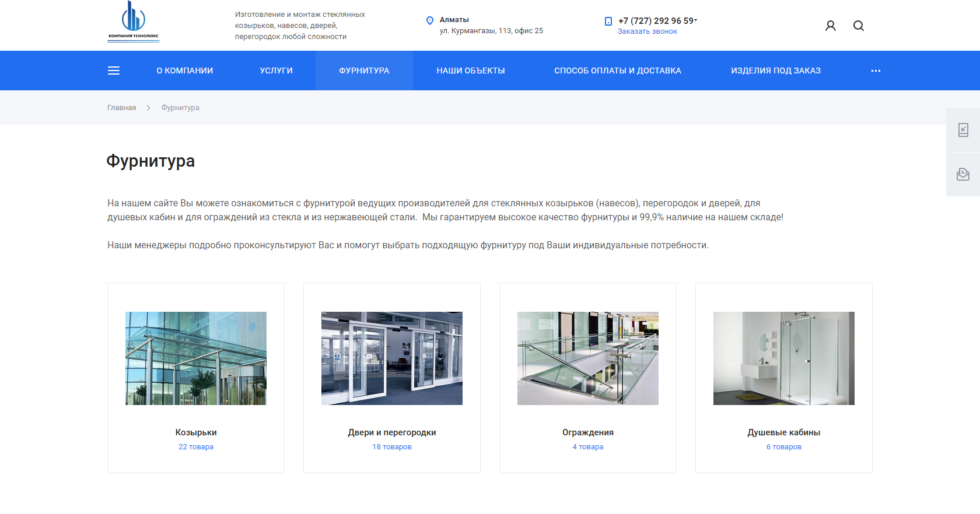Click the Заказать звонок link

[x=647, y=31]
